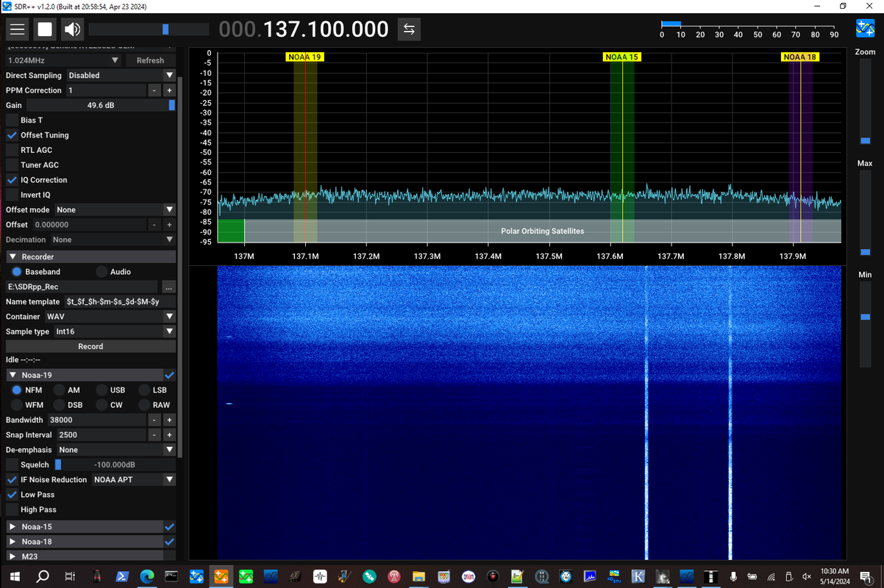This screenshot has height=588, width=884.
Task: Open the Sample type Int16 dropdown
Action: (115, 331)
